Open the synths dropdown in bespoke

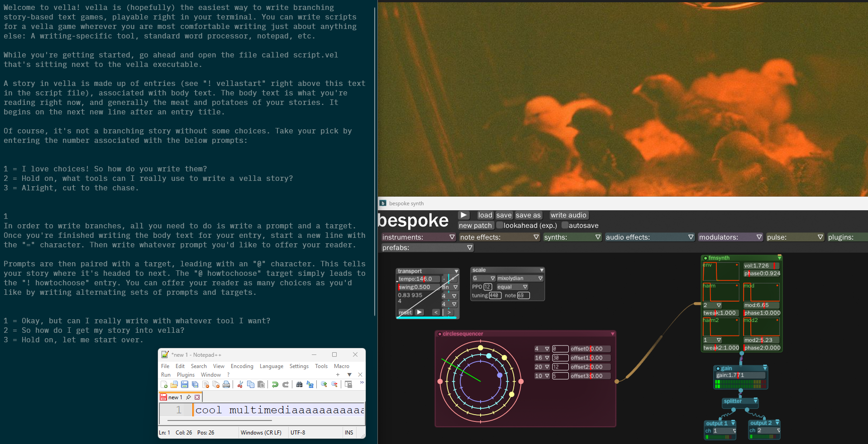pyautogui.click(x=572, y=237)
